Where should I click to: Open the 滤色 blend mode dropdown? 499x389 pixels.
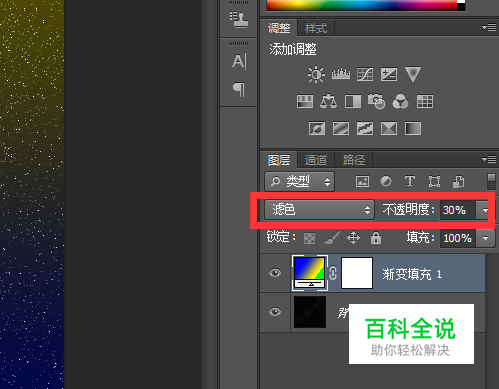pos(320,210)
